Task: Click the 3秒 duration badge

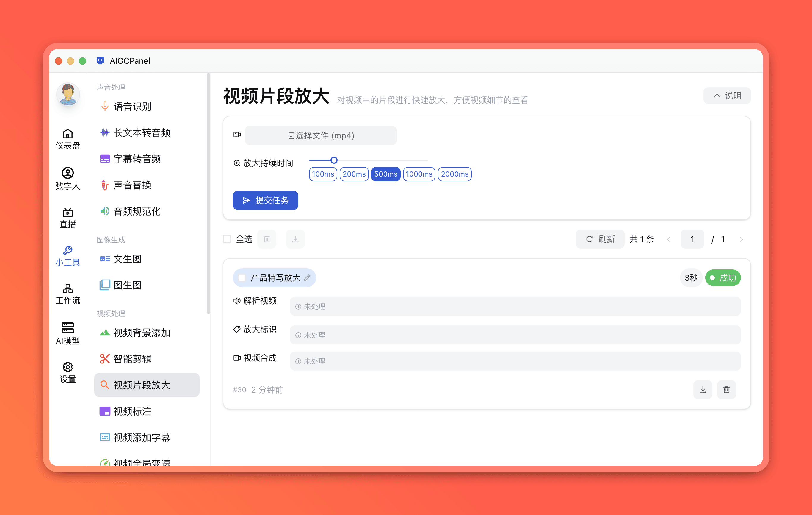Action: coord(691,278)
